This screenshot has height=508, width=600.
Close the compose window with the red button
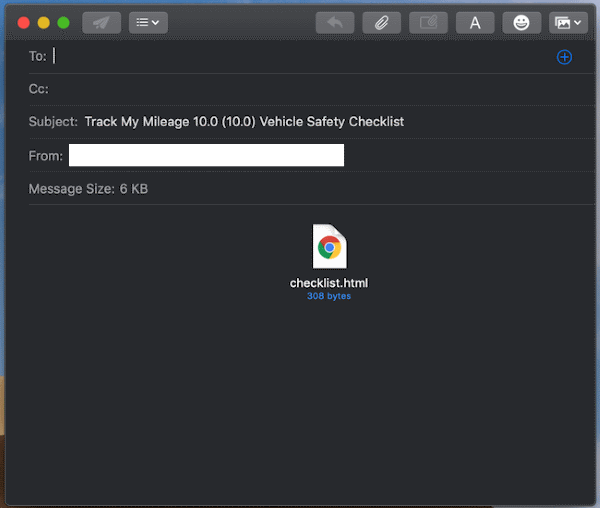(23, 22)
